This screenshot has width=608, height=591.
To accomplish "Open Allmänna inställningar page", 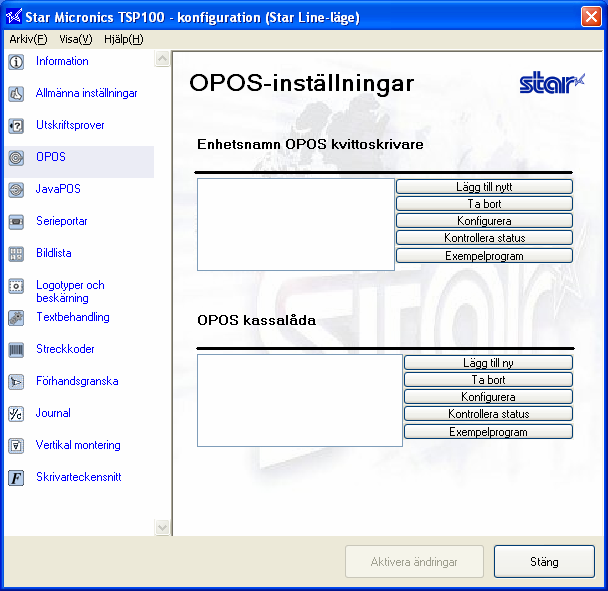I will [x=86, y=93].
